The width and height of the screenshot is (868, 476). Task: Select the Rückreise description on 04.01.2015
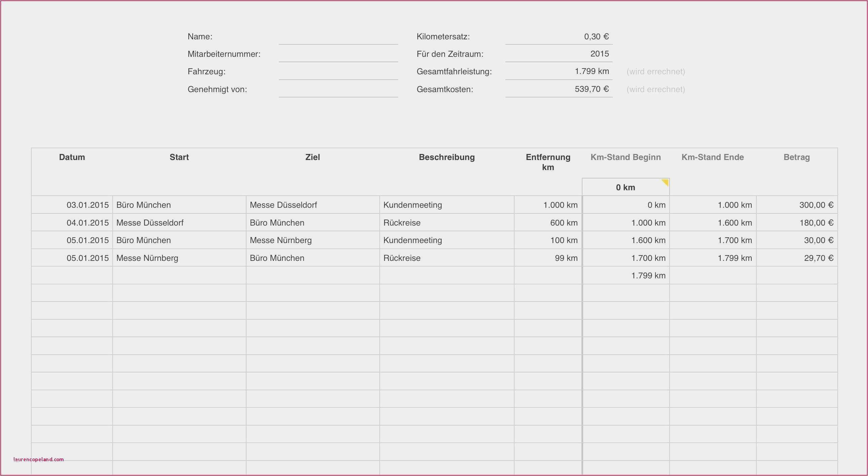click(402, 222)
